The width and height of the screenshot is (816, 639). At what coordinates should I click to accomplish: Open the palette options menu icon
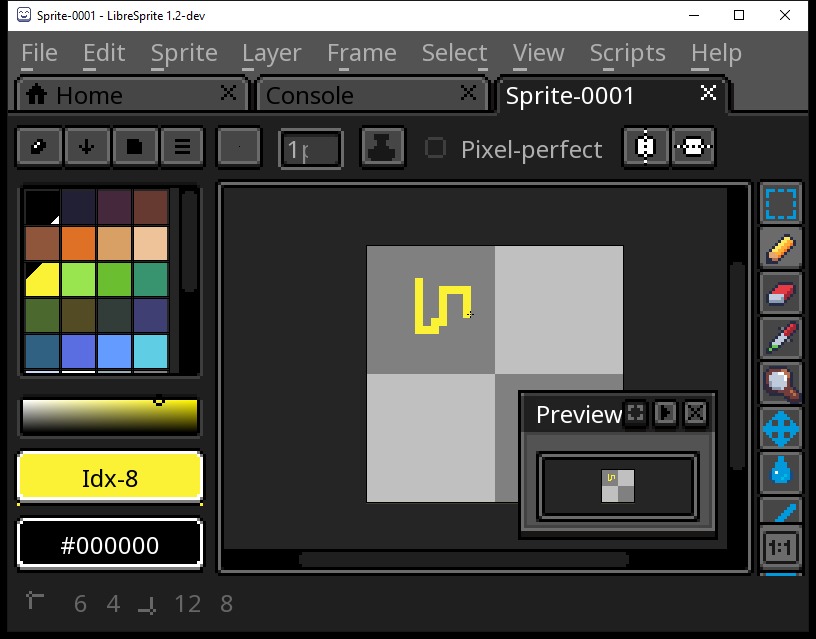(x=182, y=147)
